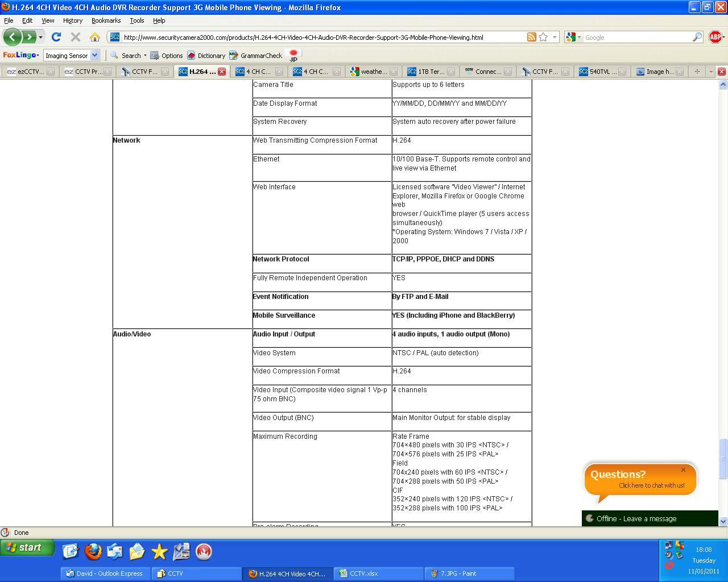Open the FoxLingo Dictionary
The height and width of the screenshot is (582, 728).
coord(206,56)
